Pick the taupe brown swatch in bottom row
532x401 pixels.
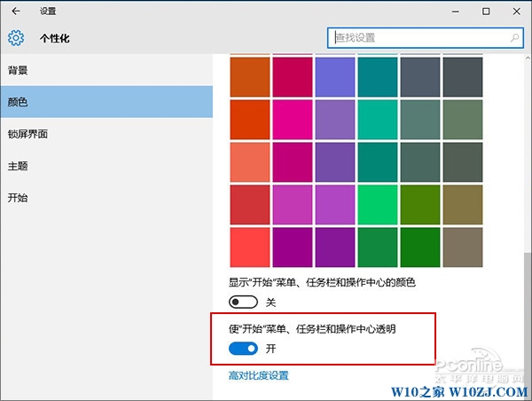(463, 248)
